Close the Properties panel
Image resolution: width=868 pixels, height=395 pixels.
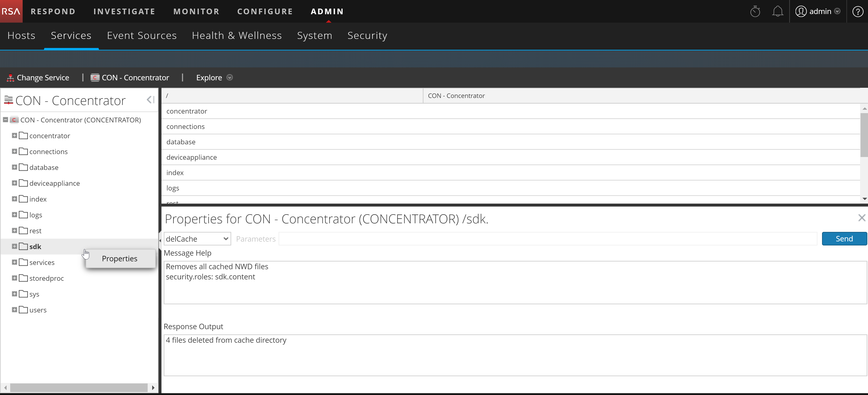click(x=862, y=218)
